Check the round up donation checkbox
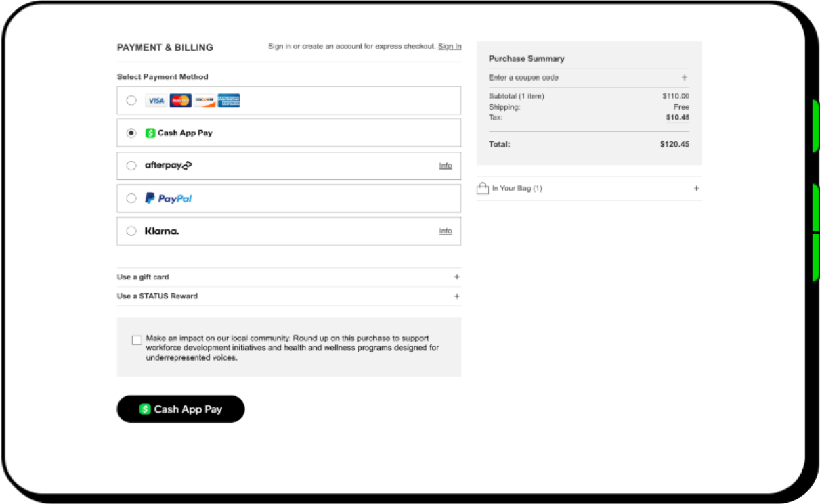This screenshot has height=504, width=820. coord(137,340)
